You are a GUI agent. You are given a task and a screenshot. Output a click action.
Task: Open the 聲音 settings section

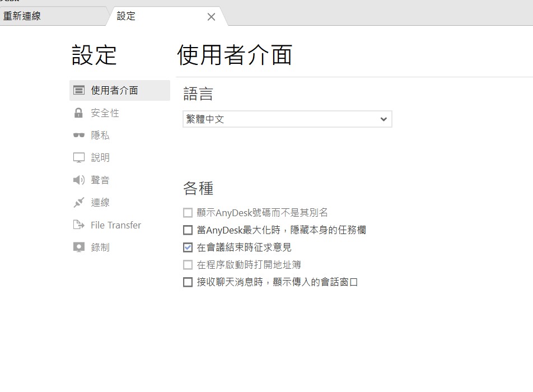pyautogui.click(x=120, y=180)
